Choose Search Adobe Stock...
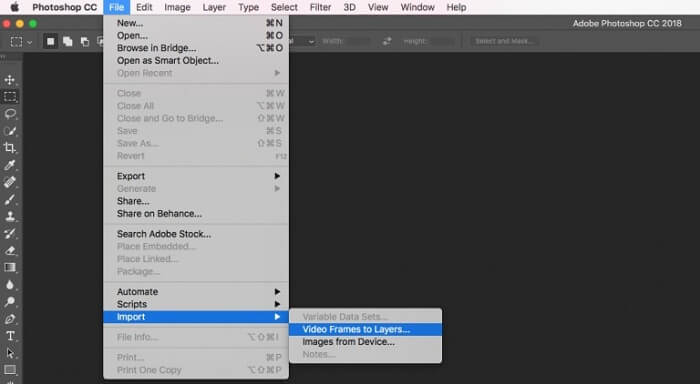The width and height of the screenshot is (700, 384). click(196, 234)
